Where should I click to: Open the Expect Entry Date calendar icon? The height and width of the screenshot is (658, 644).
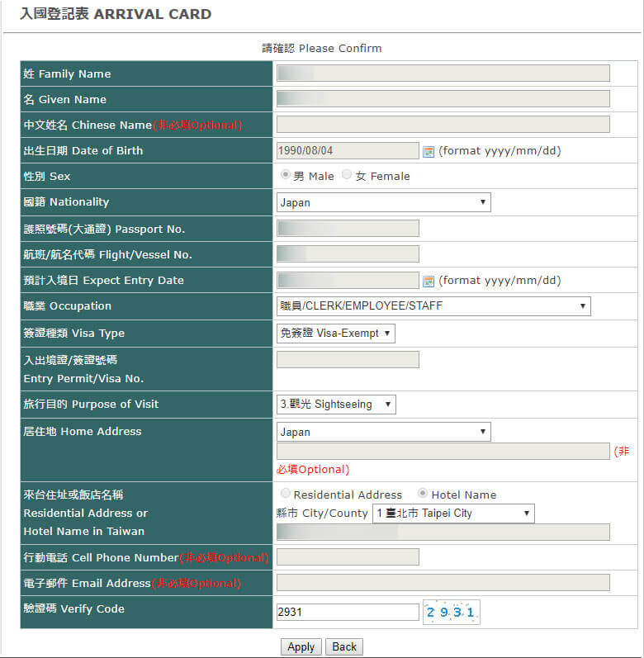(428, 281)
